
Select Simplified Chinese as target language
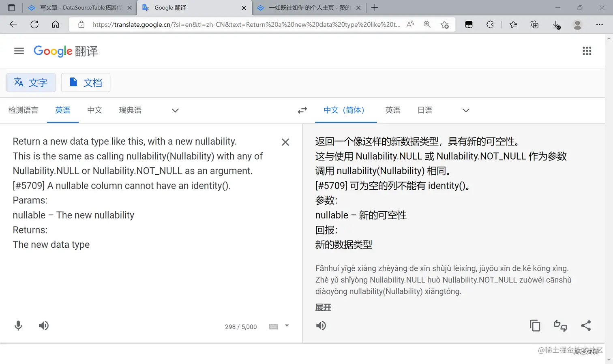(x=346, y=110)
